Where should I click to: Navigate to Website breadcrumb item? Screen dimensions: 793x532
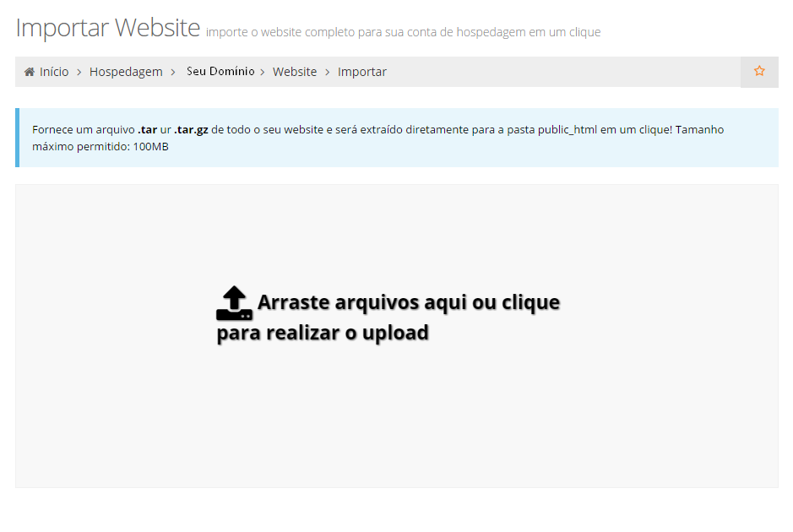tap(295, 72)
